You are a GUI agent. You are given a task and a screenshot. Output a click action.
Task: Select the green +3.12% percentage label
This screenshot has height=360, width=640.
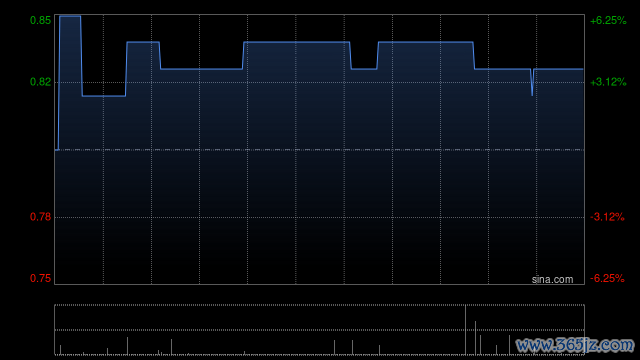click(608, 82)
